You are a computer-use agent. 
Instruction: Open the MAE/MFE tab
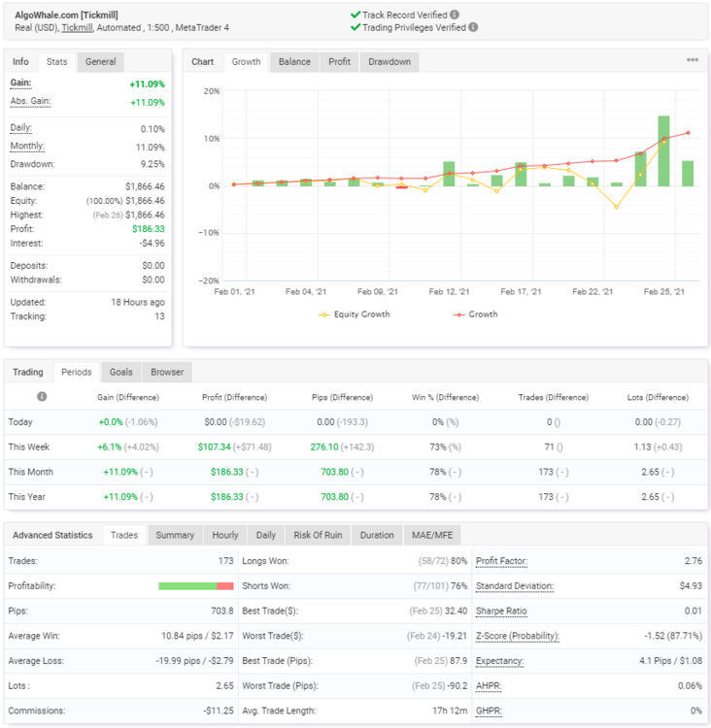point(431,535)
